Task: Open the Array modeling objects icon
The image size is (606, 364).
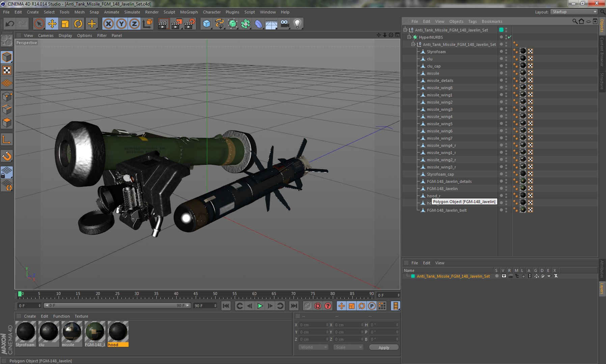Action: pyautogui.click(x=246, y=24)
